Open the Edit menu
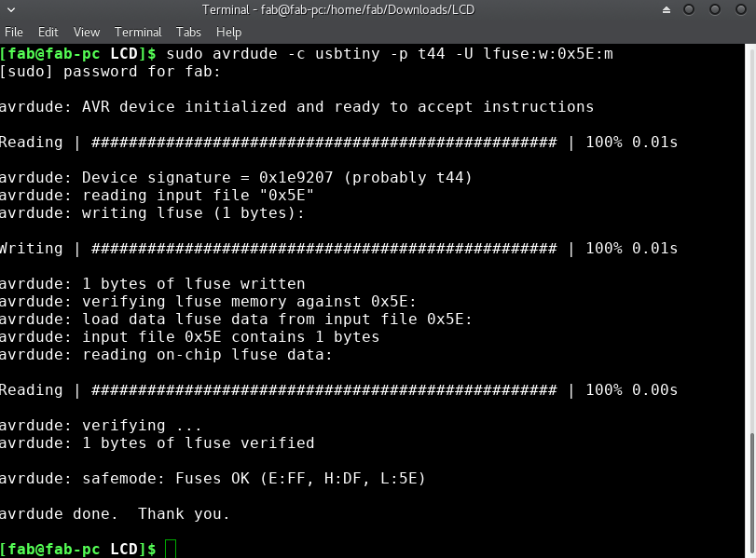This screenshot has height=558, width=756. 48,33
